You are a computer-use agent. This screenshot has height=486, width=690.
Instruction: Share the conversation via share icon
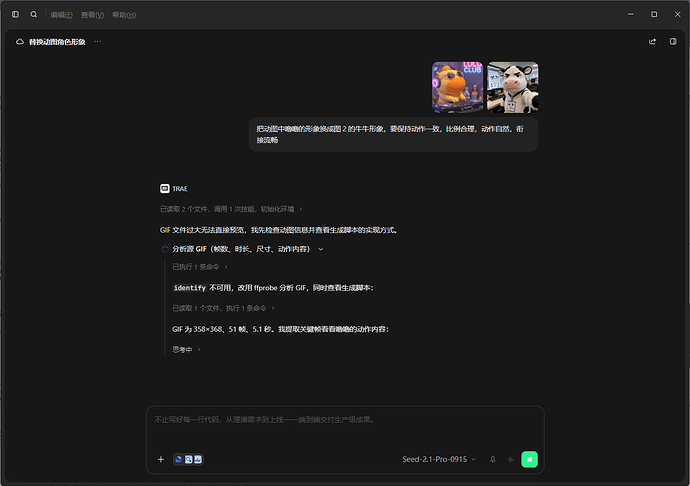click(652, 41)
